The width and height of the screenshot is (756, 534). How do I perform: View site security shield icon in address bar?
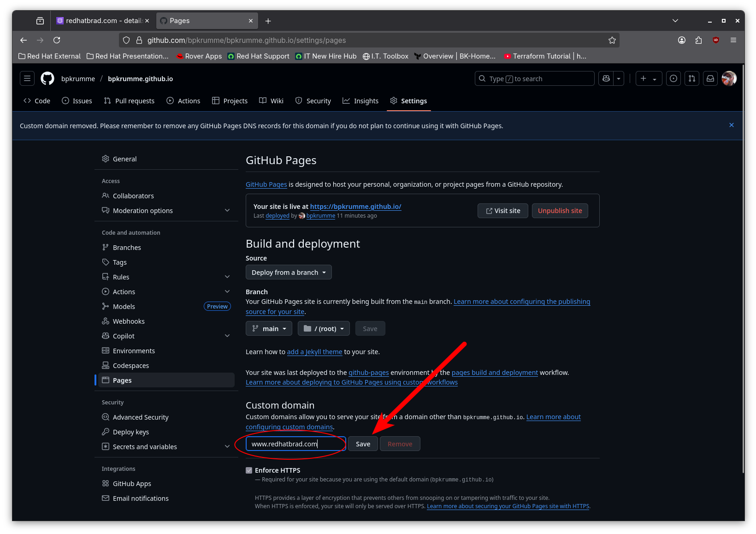(x=126, y=40)
